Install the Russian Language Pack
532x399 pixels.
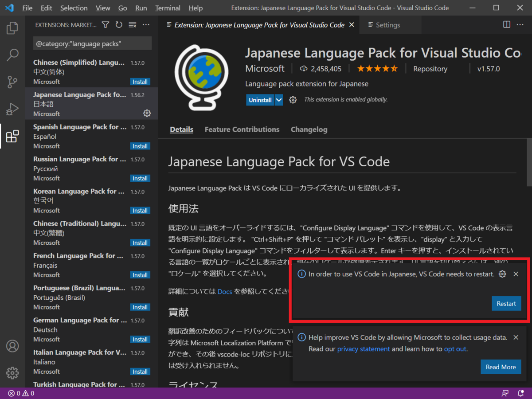[140, 178]
